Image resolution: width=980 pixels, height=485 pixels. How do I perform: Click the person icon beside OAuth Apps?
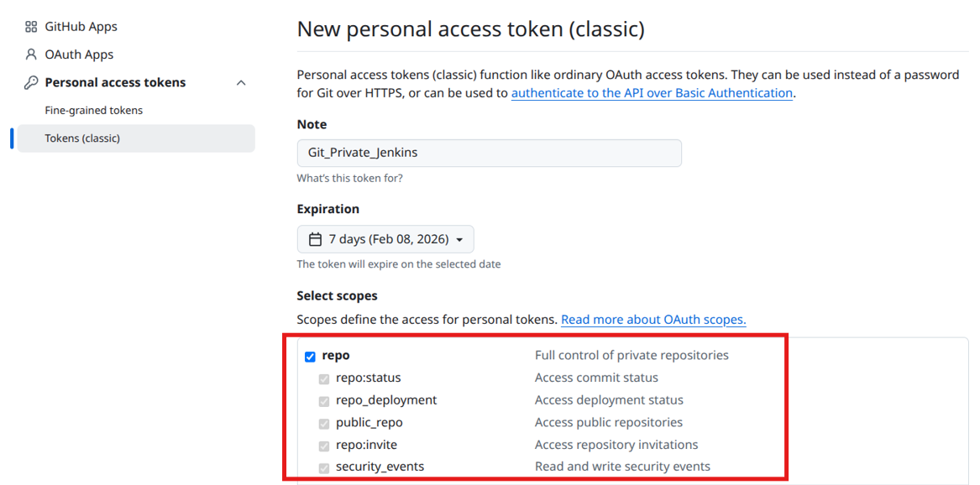pyautogui.click(x=31, y=54)
